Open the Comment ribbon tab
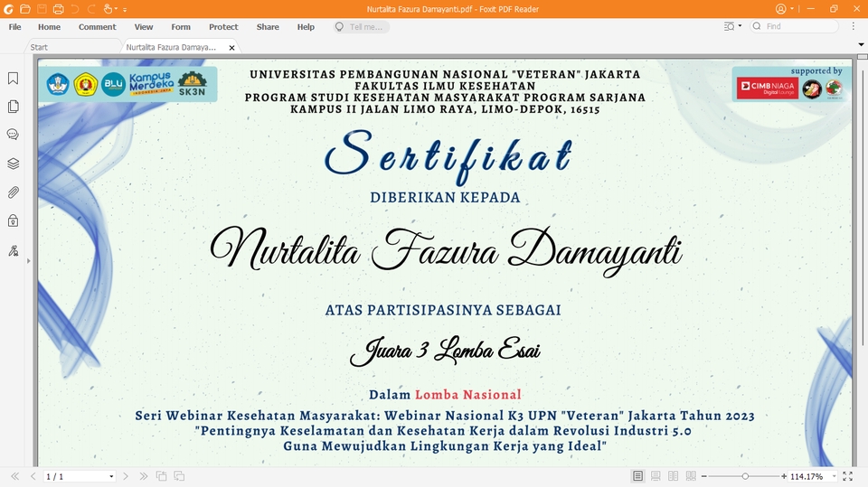Screen dimensions: 868x487 [98, 26]
